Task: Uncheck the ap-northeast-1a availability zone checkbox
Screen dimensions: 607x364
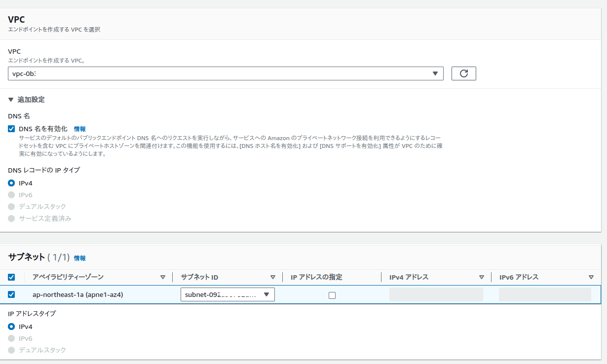Action: click(x=11, y=294)
